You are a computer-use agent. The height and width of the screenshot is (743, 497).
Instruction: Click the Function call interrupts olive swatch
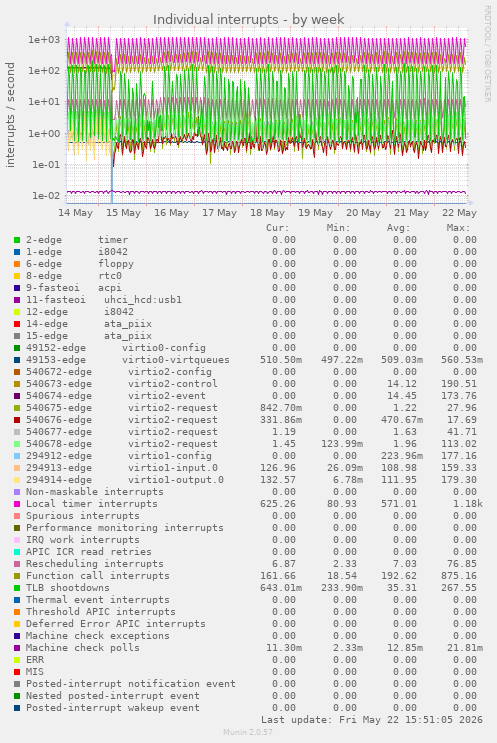tap(17, 576)
